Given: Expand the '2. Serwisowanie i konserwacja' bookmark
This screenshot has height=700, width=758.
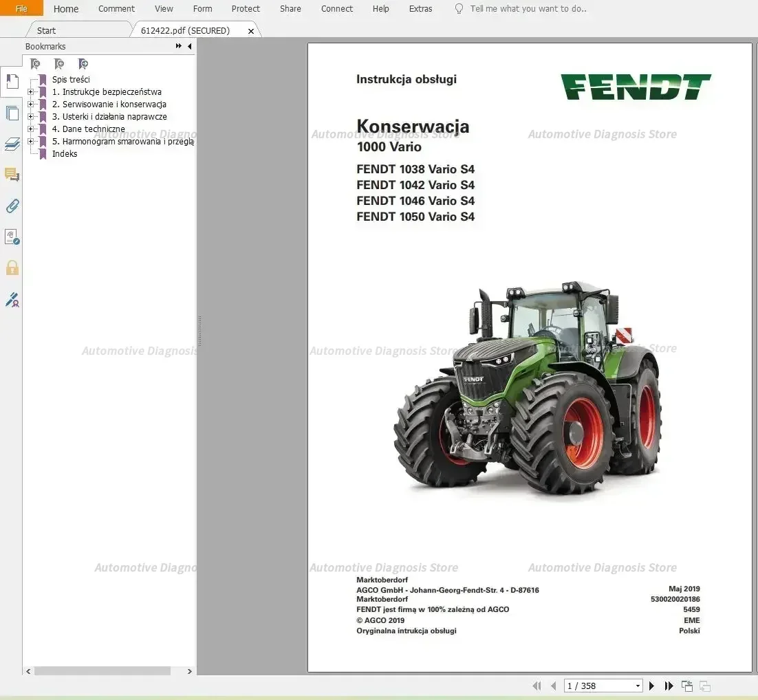Looking at the screenshot, I should [x=31, y=104].
